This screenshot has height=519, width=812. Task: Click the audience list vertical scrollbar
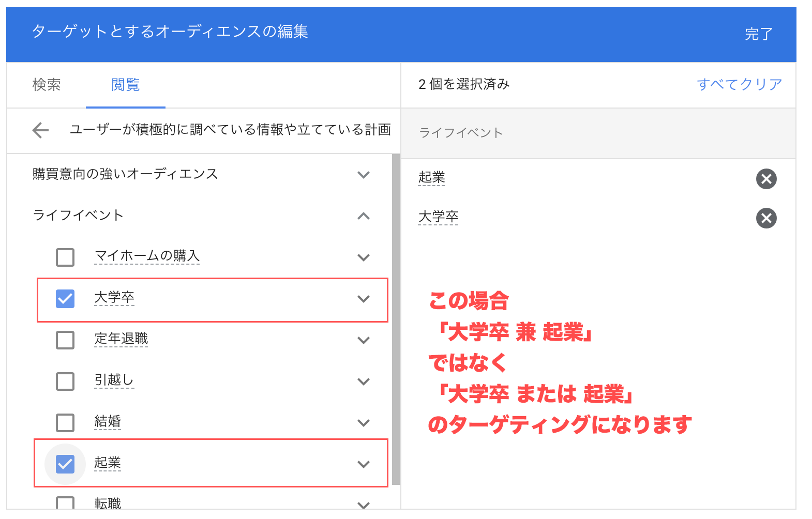396,319
